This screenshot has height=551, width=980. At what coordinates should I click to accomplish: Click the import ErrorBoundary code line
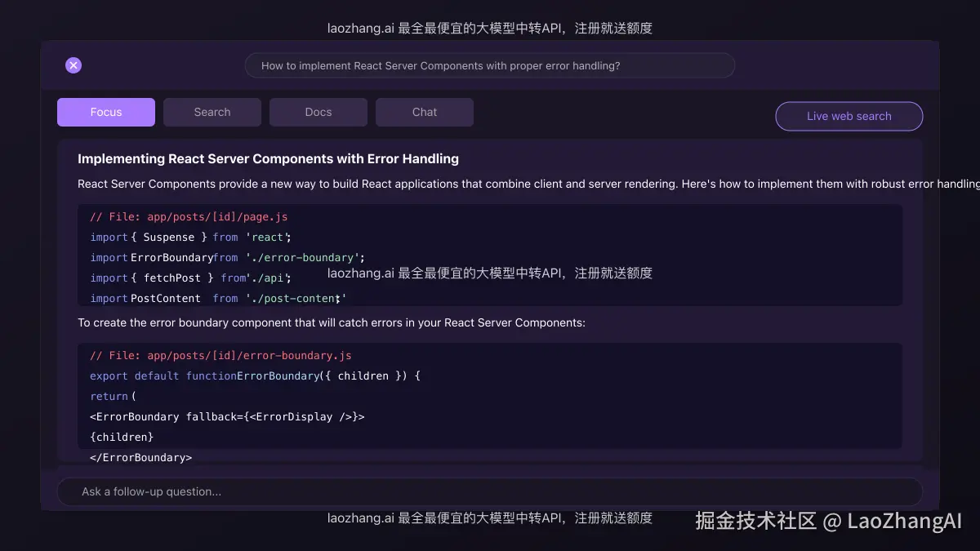click(x=228, y=258)
